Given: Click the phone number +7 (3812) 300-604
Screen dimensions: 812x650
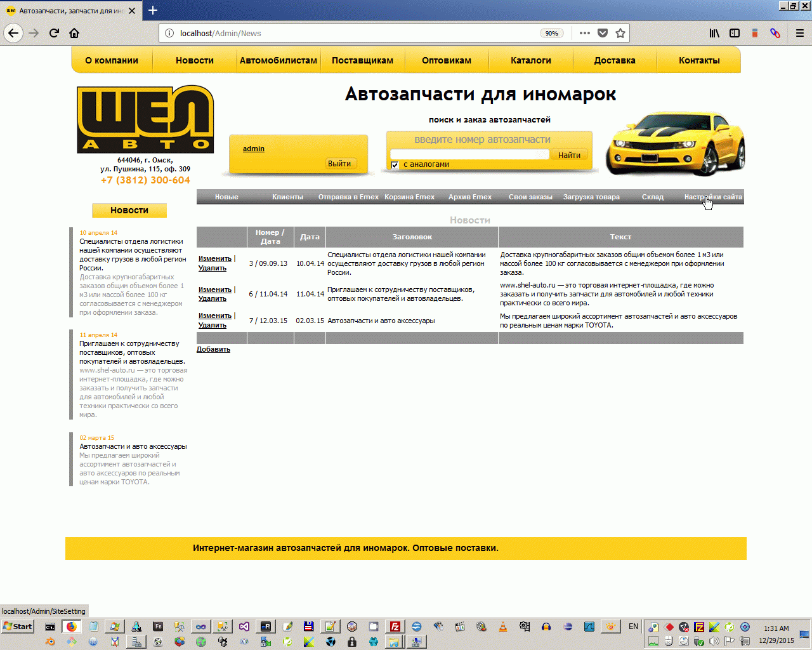Looking at the screenshot, I should (x=145, y=180).
